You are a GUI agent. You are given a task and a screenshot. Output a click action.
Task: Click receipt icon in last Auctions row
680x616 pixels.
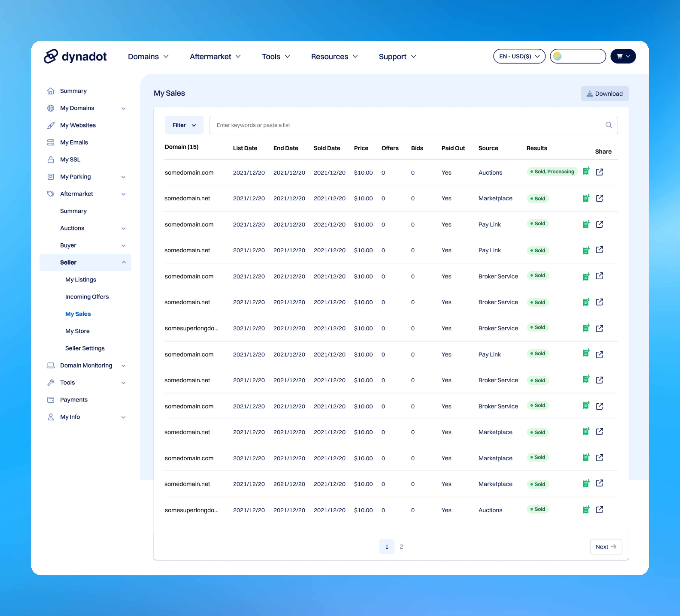tap(586, 509)
